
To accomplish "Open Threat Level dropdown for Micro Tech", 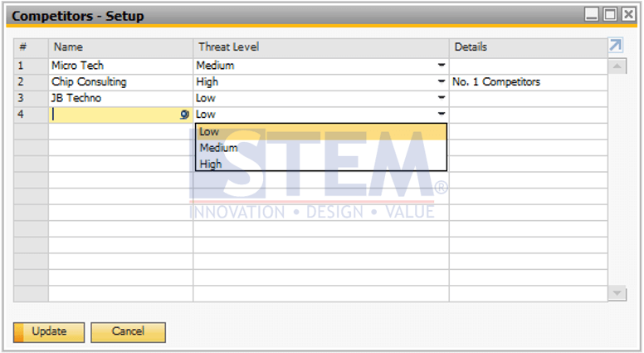I will point(442,66).
